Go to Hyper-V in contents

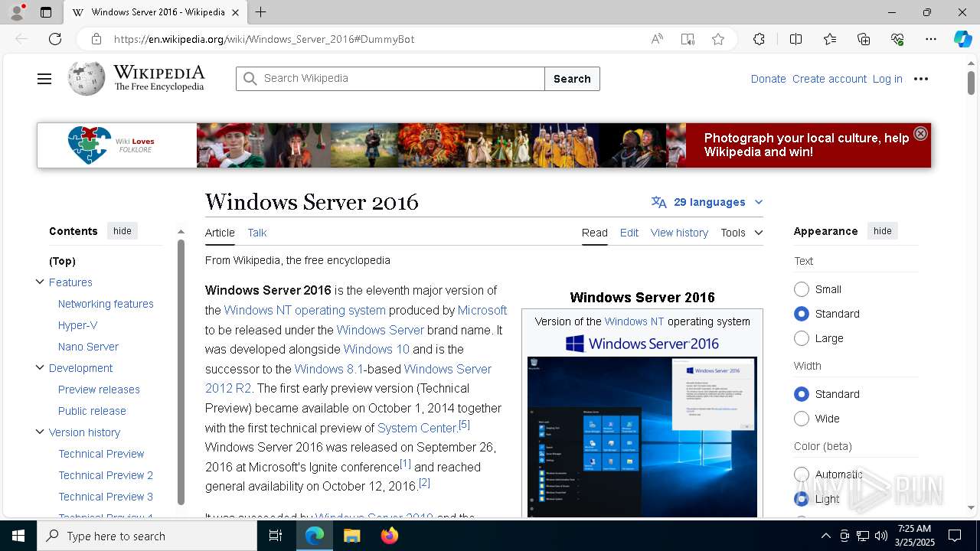point(78,325)
